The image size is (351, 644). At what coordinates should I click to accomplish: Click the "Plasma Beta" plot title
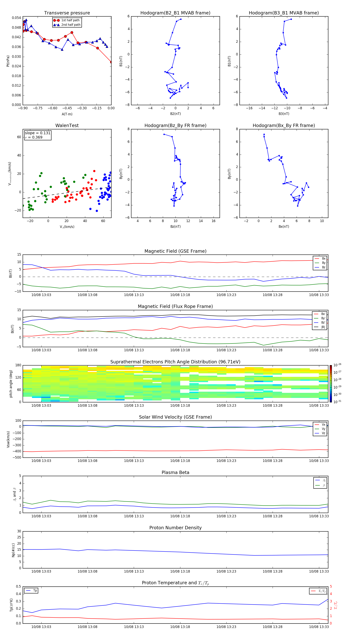[x=175, y=472]
